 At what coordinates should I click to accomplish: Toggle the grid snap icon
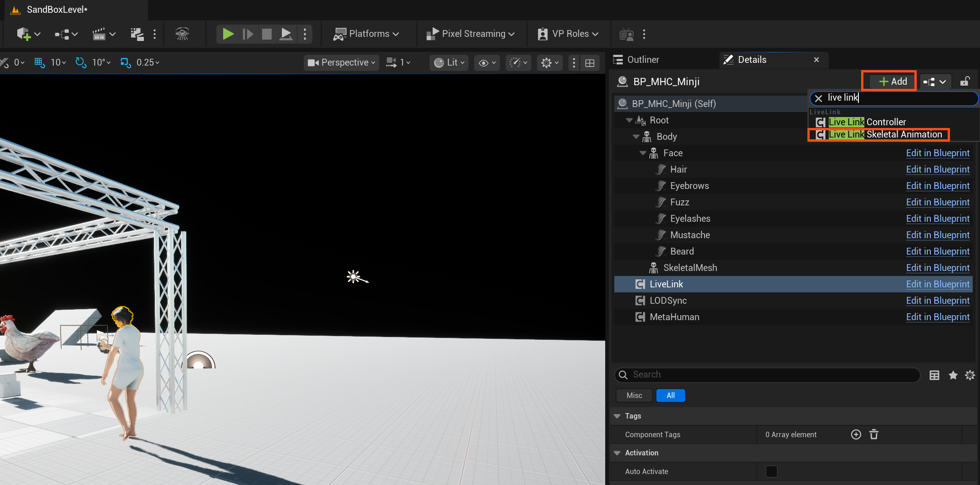[x=40, y=62]
